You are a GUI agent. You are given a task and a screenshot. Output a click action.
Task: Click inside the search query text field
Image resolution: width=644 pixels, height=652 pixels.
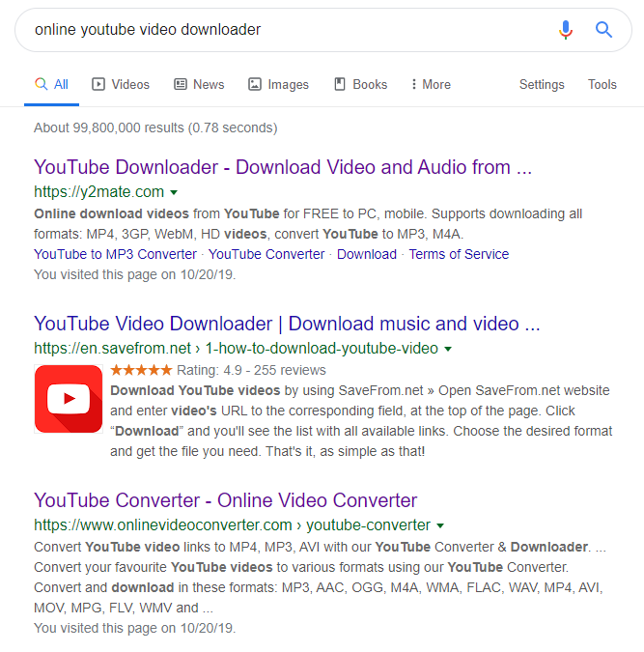tap(287, 30)
